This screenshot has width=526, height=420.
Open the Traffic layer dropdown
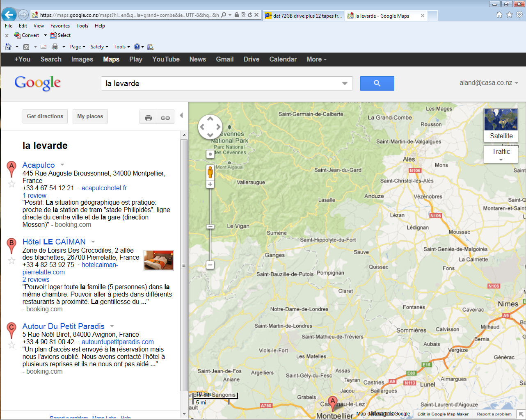tap(501, 154)
